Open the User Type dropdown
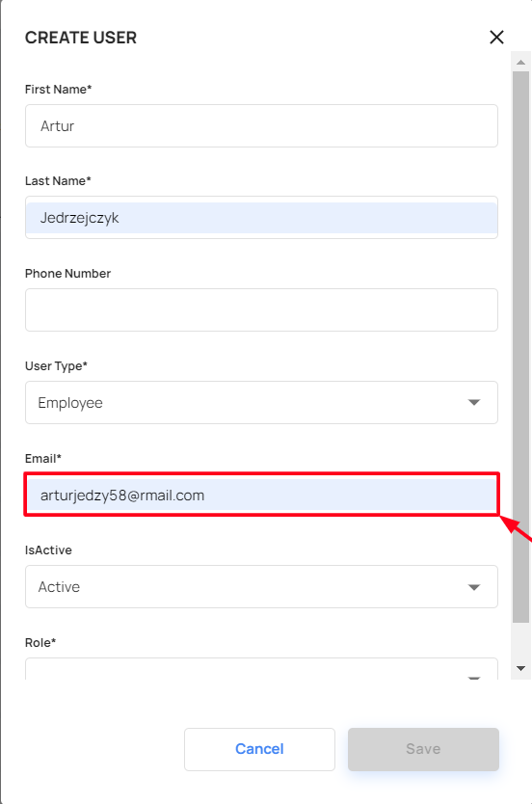 click(x=261, y=403)
